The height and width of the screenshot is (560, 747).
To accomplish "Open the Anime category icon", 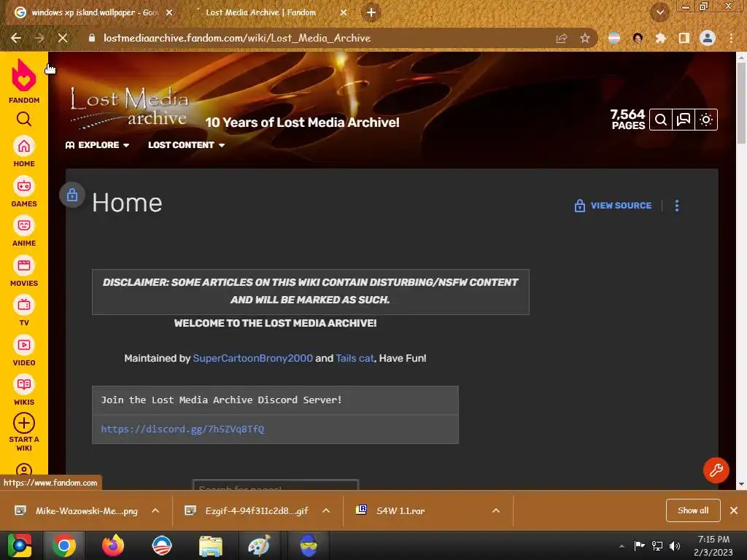I will pyautogui.click(x=24, y=225).
